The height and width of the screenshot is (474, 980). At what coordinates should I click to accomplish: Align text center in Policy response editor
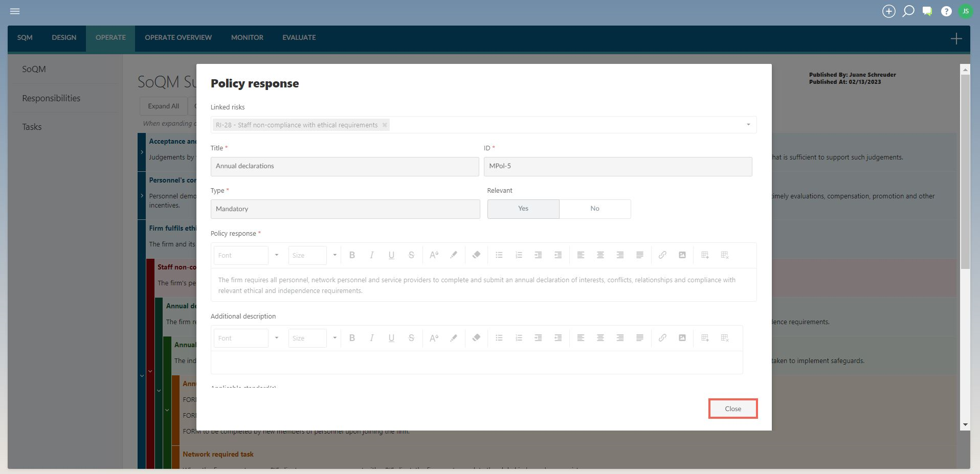600,255
